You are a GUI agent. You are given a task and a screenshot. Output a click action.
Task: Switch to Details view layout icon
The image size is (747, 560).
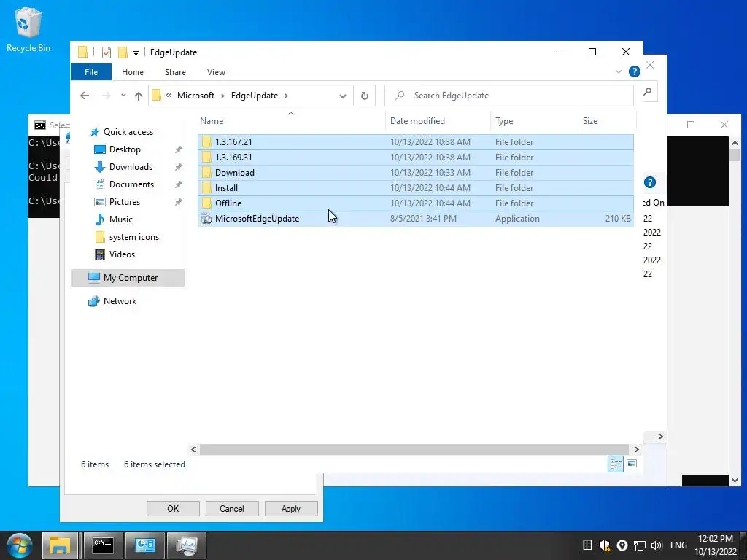point(616,464)
